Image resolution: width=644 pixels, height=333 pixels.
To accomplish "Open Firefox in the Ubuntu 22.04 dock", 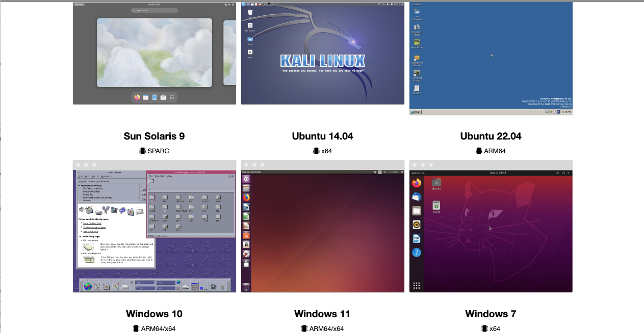I will (417, 183).
